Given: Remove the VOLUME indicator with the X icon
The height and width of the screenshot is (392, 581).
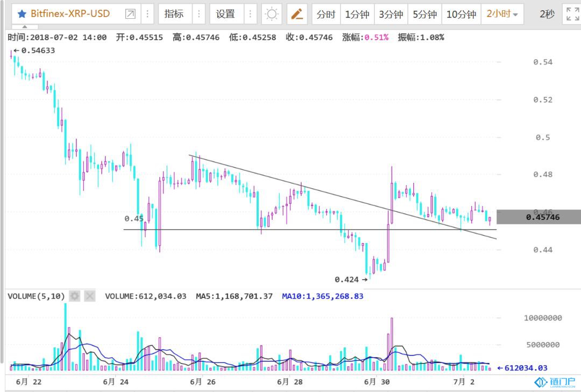Looking at the screenshot, I should coord(90,296).
